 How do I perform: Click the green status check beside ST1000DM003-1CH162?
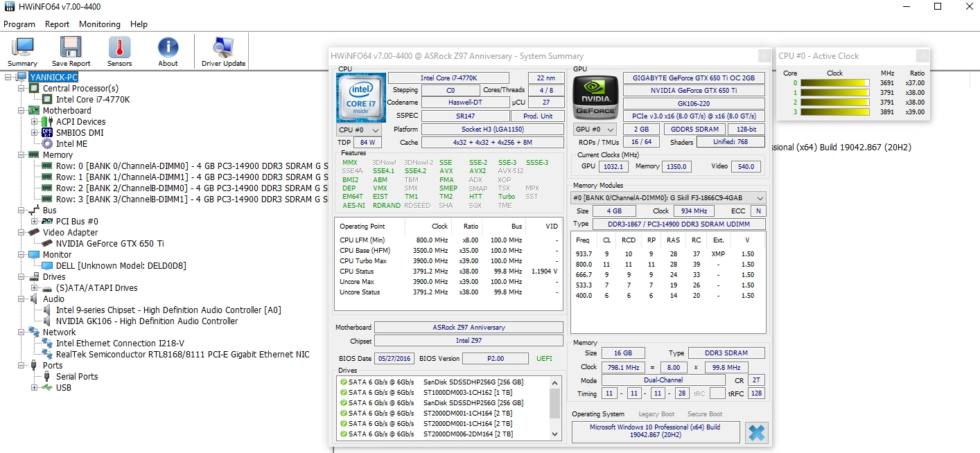[x=343, y=392]
